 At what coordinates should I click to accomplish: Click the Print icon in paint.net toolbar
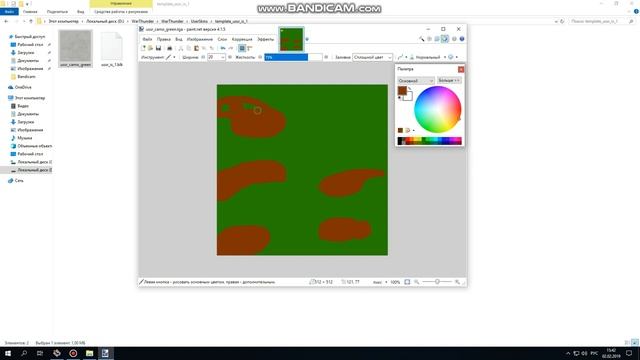click(x=169, y=48)
